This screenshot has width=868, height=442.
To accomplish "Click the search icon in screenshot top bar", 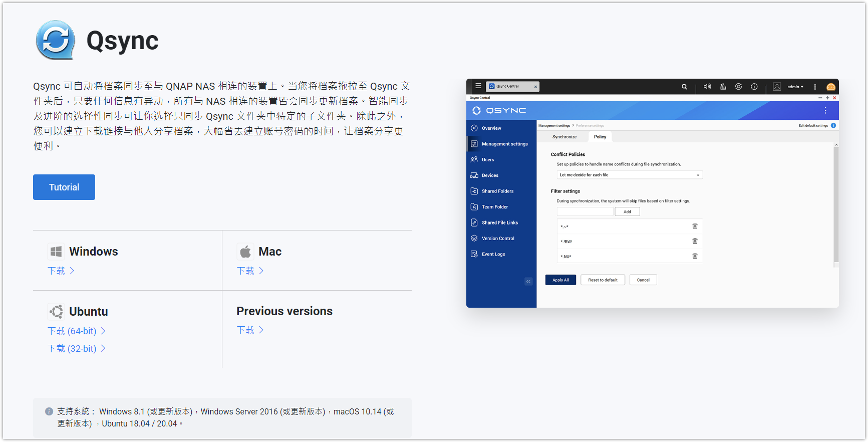I will pos(684,87).
